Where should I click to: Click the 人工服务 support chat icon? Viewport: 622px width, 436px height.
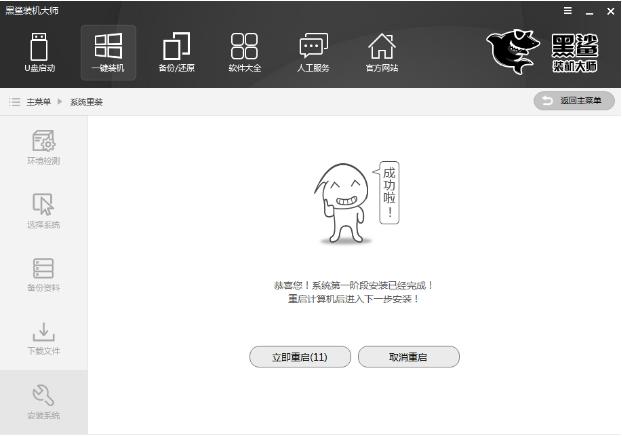pyautogui.click(x=313, y=52)
